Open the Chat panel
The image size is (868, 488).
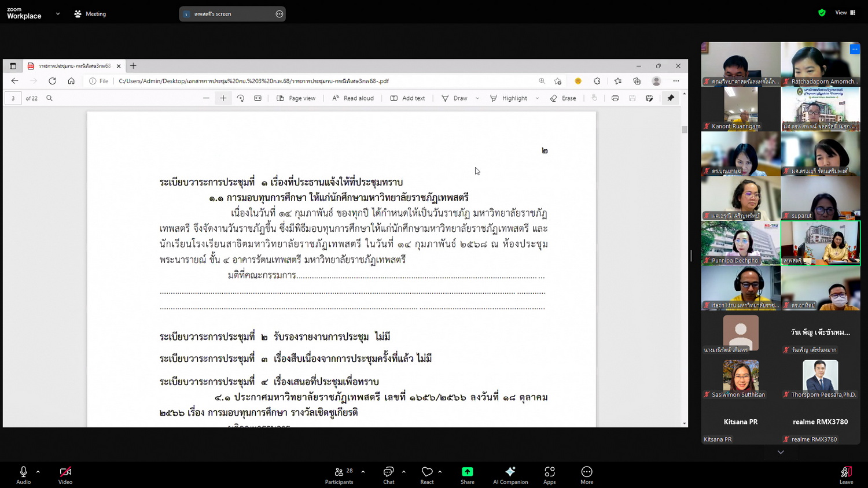pos(388,475)
